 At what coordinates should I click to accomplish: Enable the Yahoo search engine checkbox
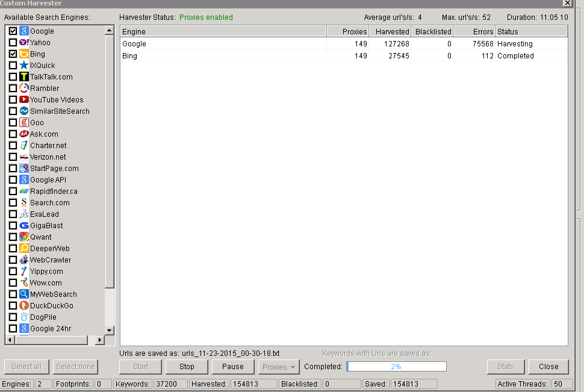click(x=13, y=43)
